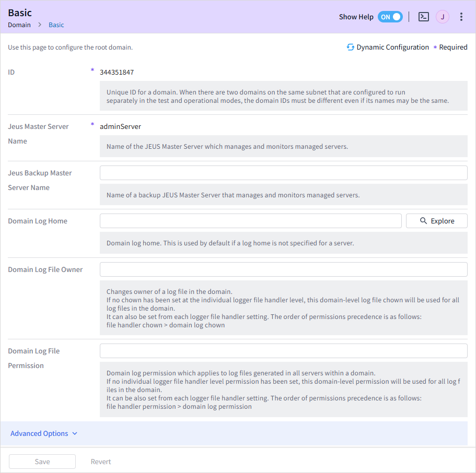Focus the Jeus Backup Master Server Name field
The image size is (476, 473).
pyautogui.click(x=283, y=173)
